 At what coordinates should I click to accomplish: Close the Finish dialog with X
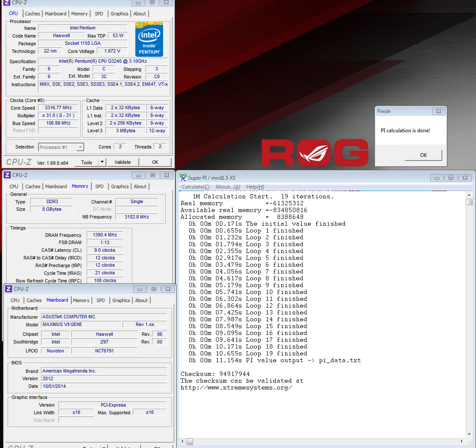coord(439,111)
